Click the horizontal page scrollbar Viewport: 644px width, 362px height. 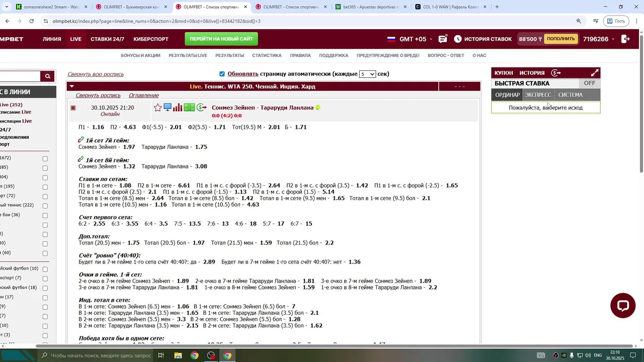[x=334, y=346]
